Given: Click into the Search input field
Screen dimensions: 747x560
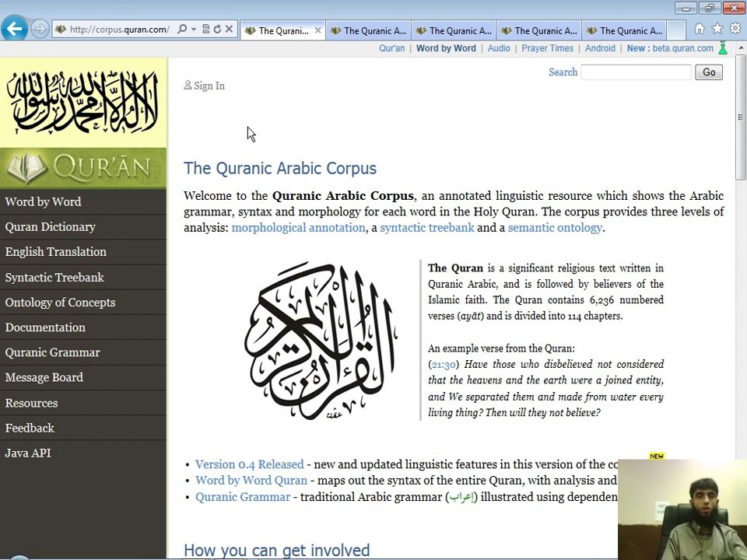Looking at the screenshot, I should 636,72.
